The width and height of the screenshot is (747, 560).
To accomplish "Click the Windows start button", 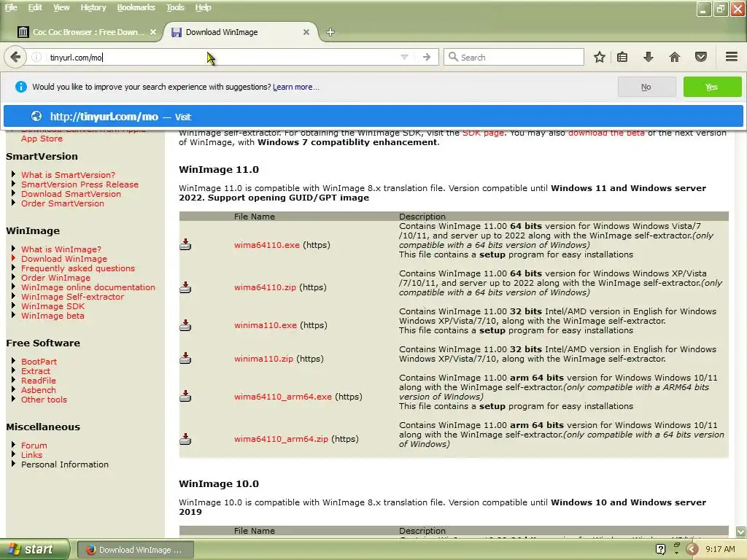I will point(34,550).
